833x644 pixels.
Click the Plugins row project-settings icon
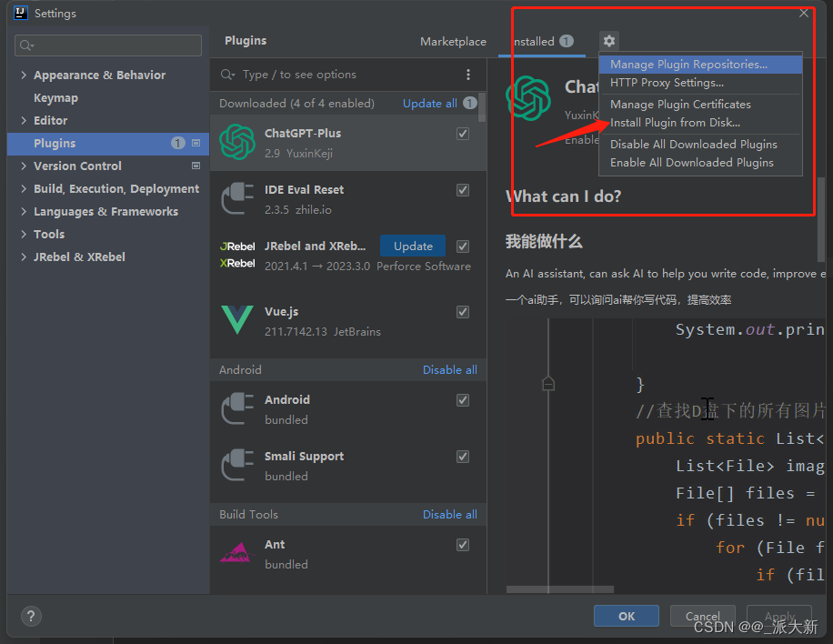coord(196,143)
